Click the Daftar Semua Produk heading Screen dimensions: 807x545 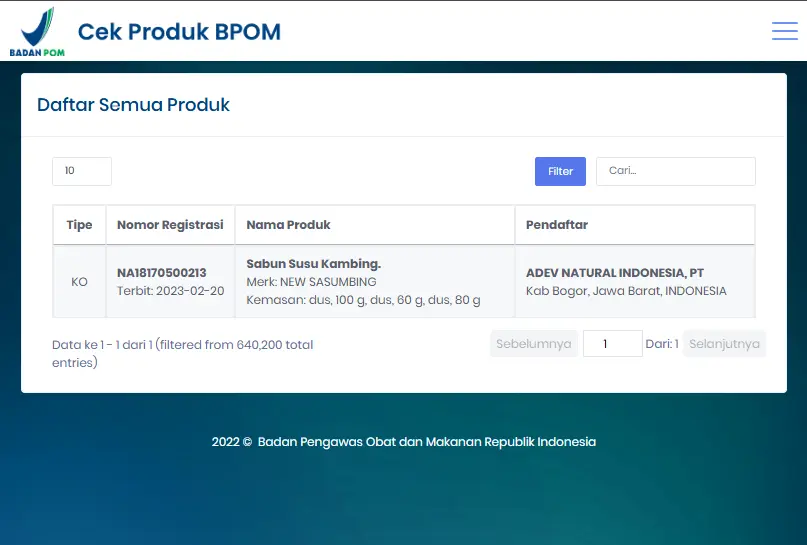coord(133,105)
